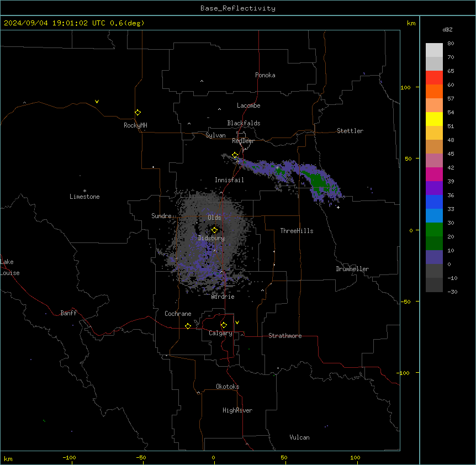Click the Sylvan label
This screenshot has height=465, width=476.
(215, 135)
